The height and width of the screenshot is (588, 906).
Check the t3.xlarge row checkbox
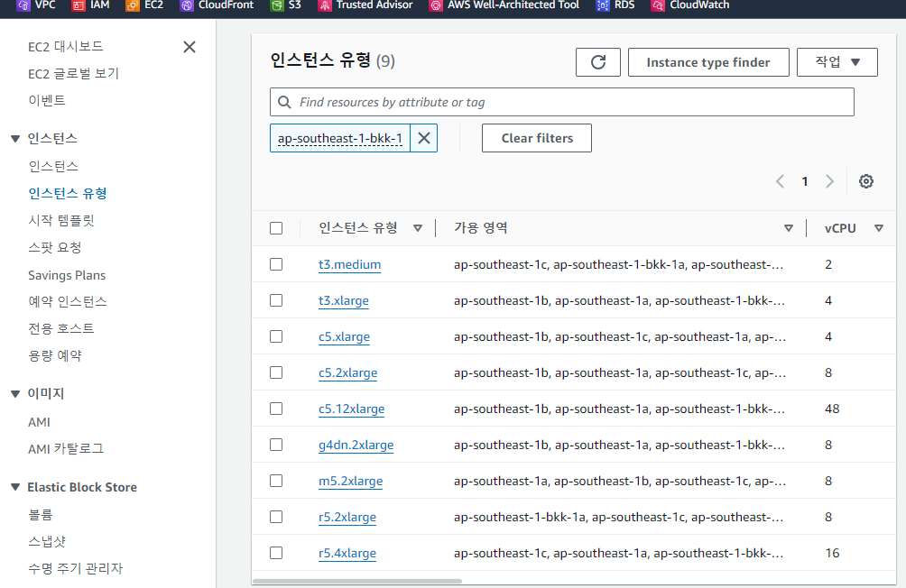276,300
